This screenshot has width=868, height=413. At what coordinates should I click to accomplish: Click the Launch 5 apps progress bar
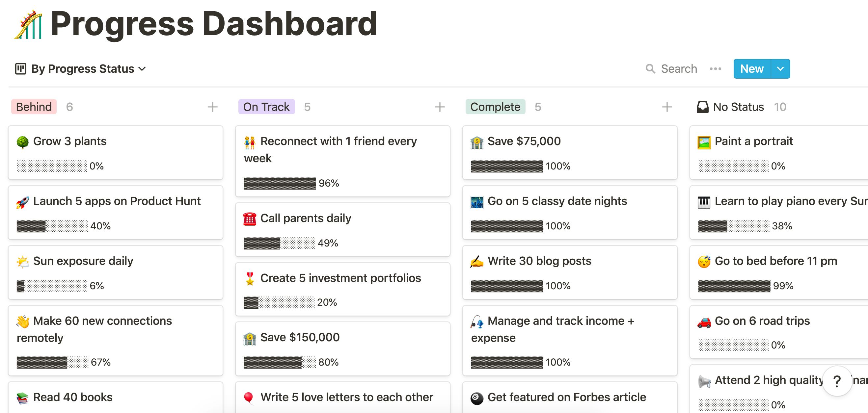(x=52, y=226)
